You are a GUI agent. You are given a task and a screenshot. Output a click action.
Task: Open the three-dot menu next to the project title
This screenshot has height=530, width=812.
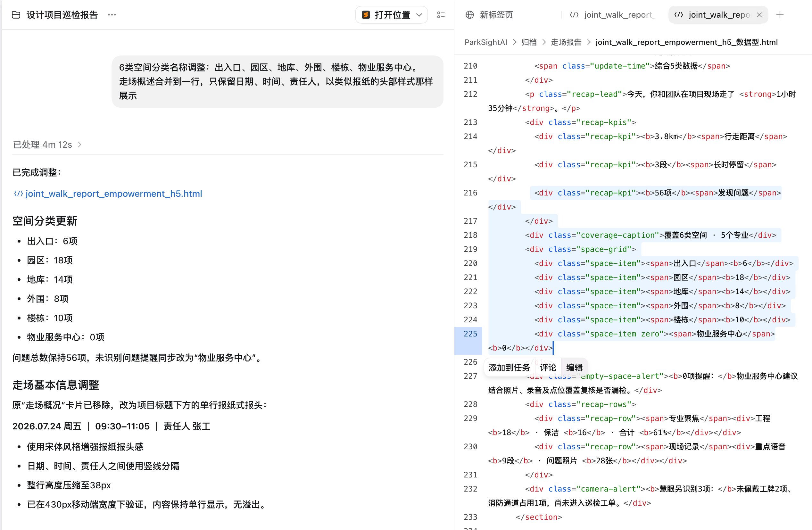(112, 15)
